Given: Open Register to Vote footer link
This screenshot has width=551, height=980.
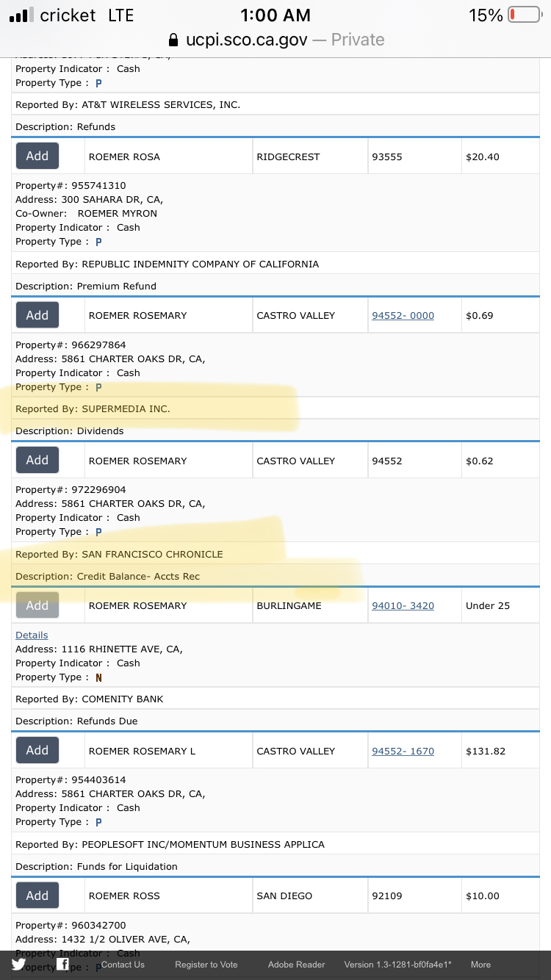Looking at the screenshot, I should tap(206, 965).
